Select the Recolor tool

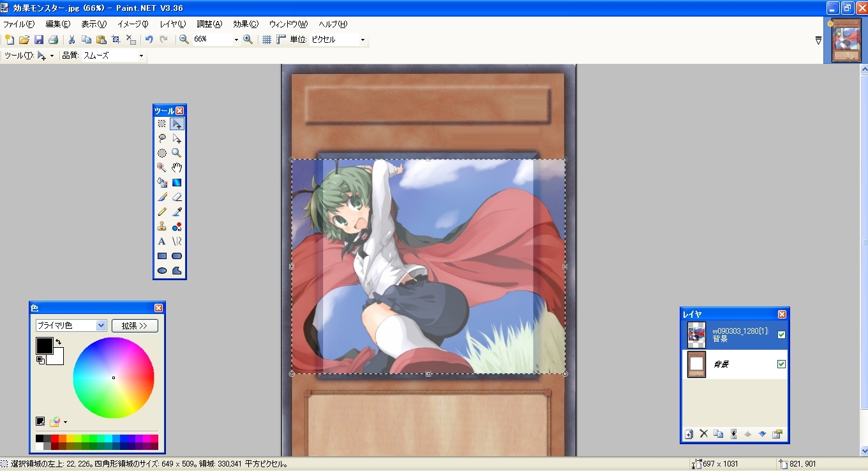pyautogui.click(x=177, y=227)
